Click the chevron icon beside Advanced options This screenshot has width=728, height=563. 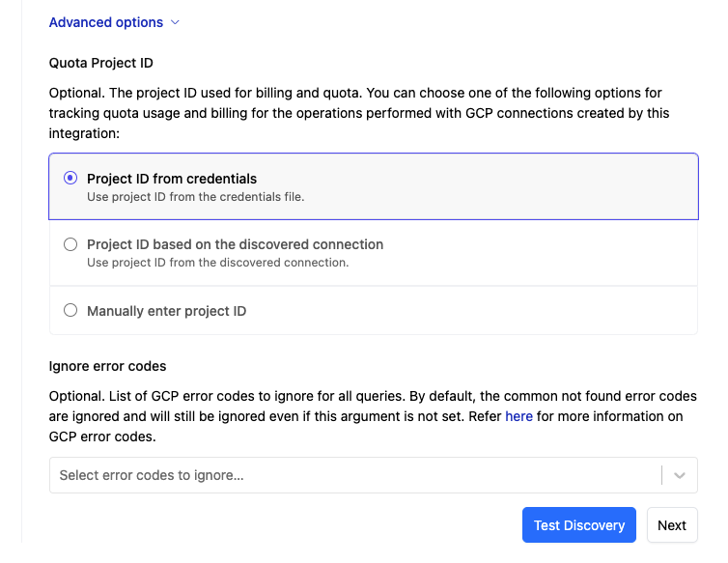coord(175,22)
